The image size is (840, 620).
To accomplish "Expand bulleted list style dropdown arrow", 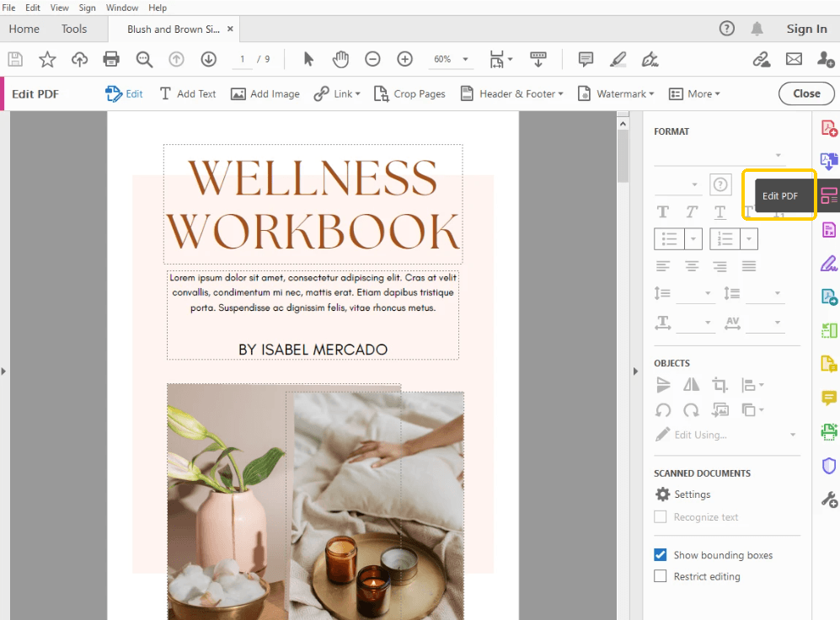I will 693,238.
